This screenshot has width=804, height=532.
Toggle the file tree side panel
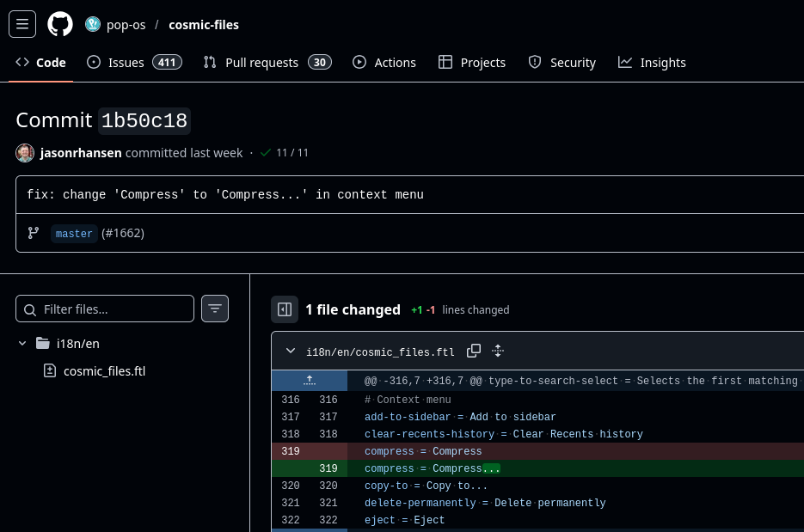(x=285, y=309)
